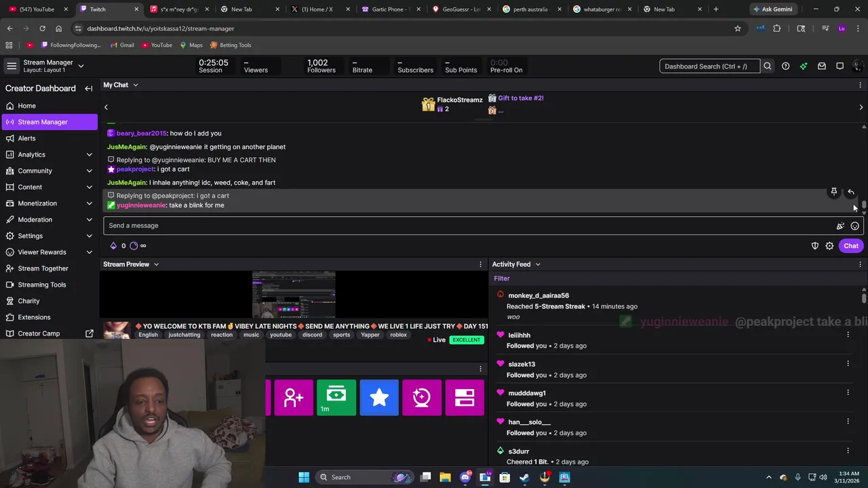This screenshot has width=868, height=488.
Task: Open Stream Preview options menu
Action: (x=481, y=264)
